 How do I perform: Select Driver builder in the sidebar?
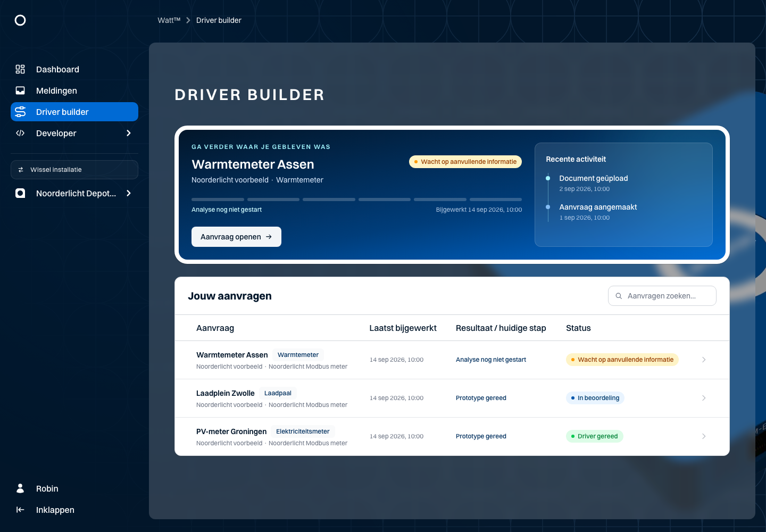click(74, 112)
